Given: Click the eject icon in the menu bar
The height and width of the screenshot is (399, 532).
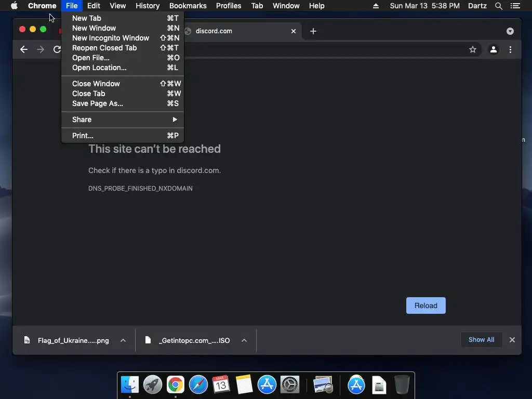Looking at the screenshot, I should (376, 6).
